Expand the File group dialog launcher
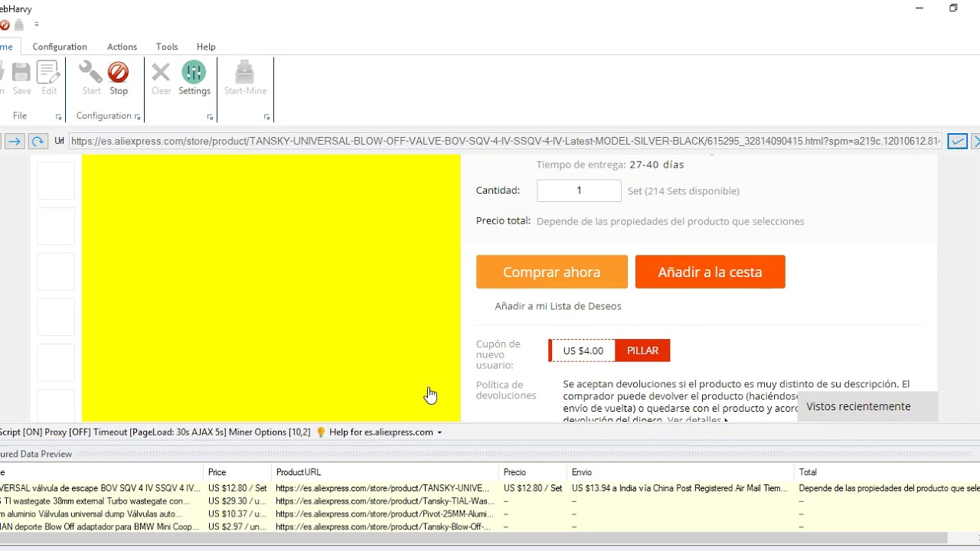This screenshot has height=551, width=980. 58,117
